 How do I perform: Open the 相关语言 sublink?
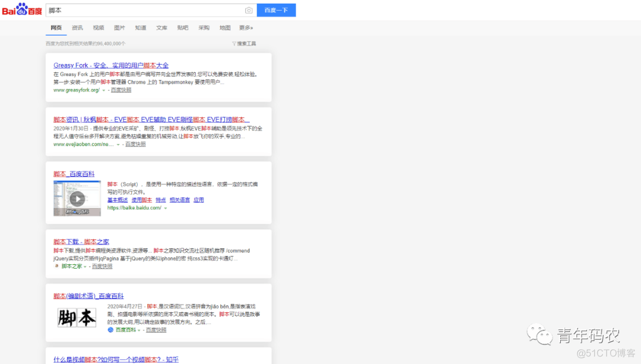(x=180, y=200)
